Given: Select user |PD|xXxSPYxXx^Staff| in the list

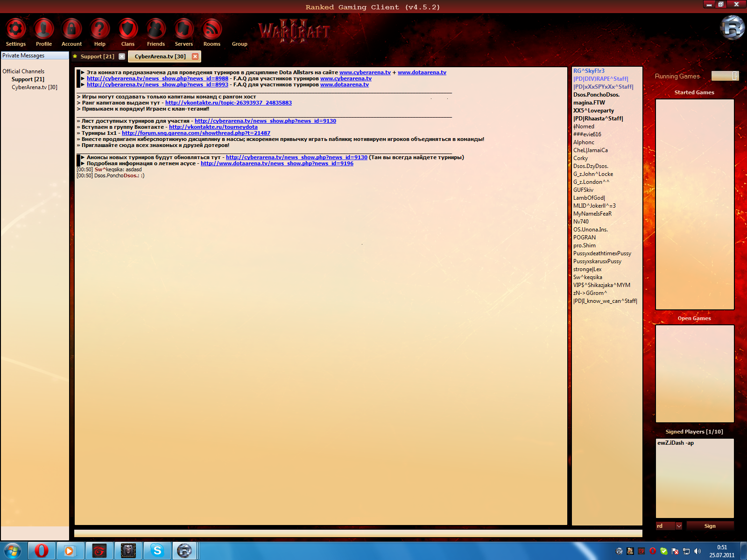Looking at the screenshot, I should click(603, 87).
